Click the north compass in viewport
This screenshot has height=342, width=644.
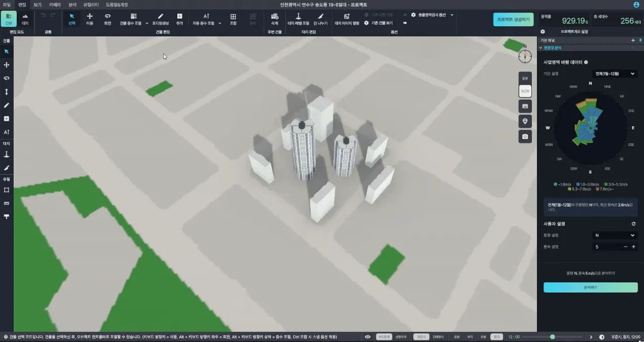pos(525,56)
